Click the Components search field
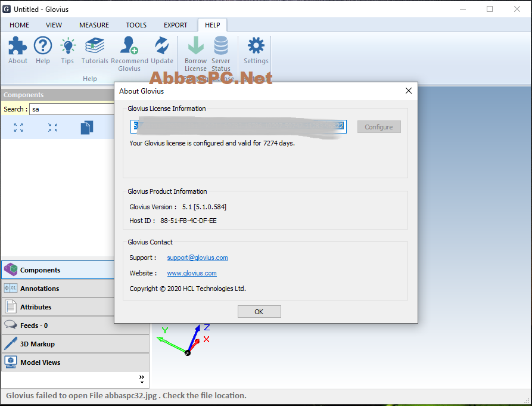The width and height of the screenshot is (532, 406). (72, 109)
